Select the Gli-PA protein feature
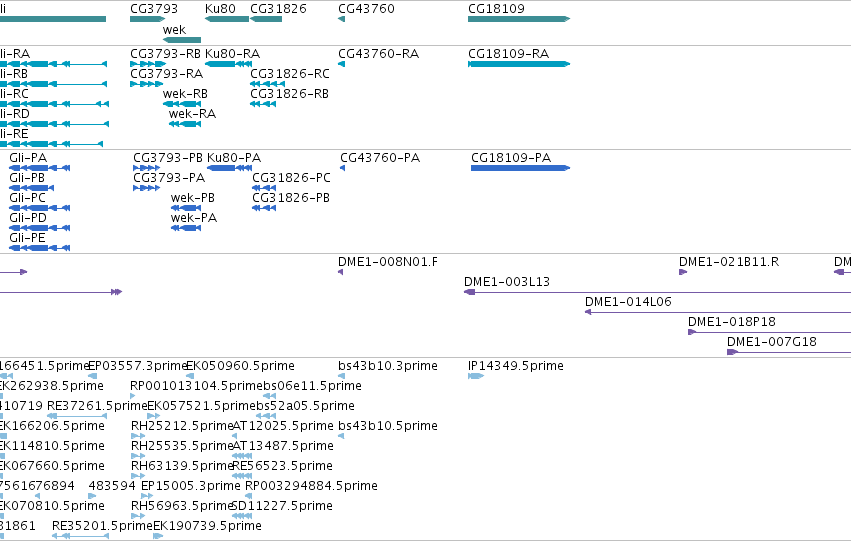 40,168
